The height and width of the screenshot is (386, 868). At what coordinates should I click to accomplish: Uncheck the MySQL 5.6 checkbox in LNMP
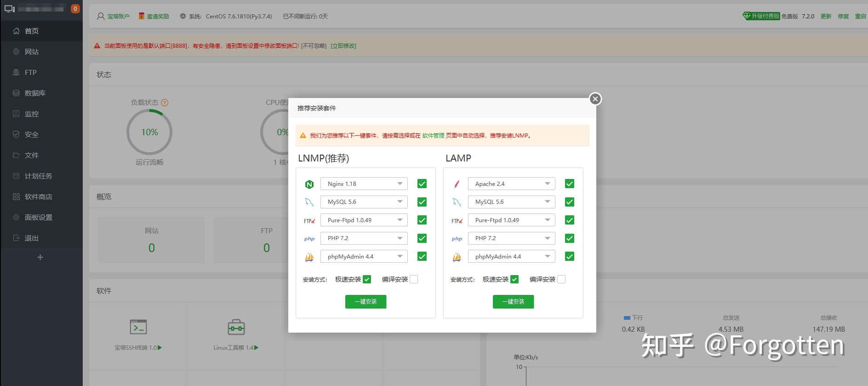tap(422, 202)
